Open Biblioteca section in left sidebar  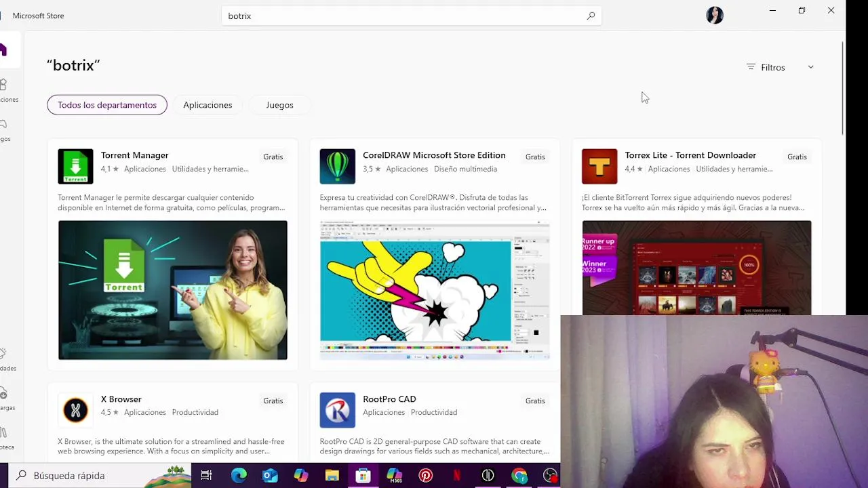click(x=5, y=438)
